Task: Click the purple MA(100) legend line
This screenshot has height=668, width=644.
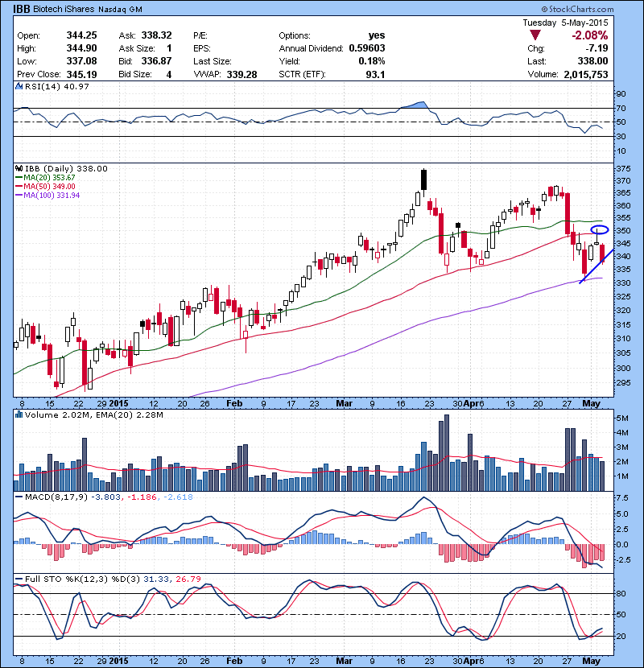Action: [x=19, y=196]
